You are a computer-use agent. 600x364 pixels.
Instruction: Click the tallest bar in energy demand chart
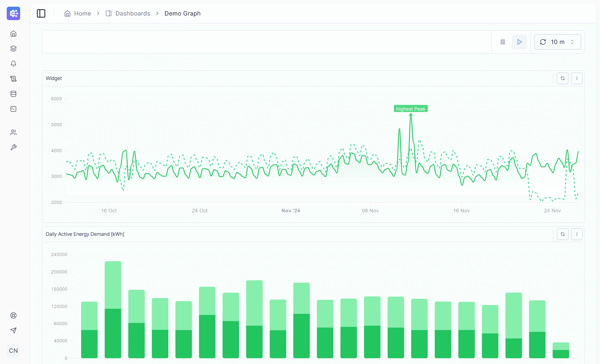[x=113, y=310]
